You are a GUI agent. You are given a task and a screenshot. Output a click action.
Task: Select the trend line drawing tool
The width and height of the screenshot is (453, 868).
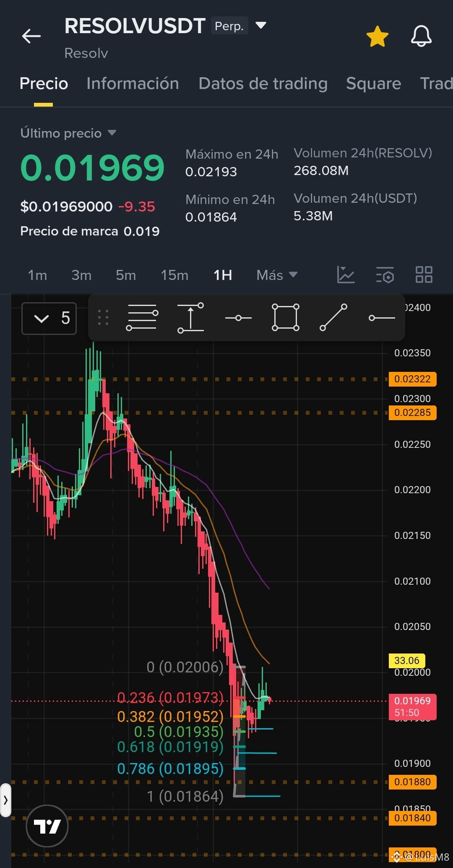tap(333, 318)
